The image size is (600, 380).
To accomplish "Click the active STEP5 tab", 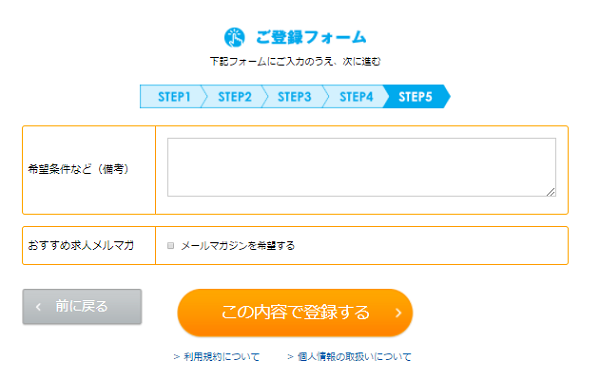I will coord(416,97).
